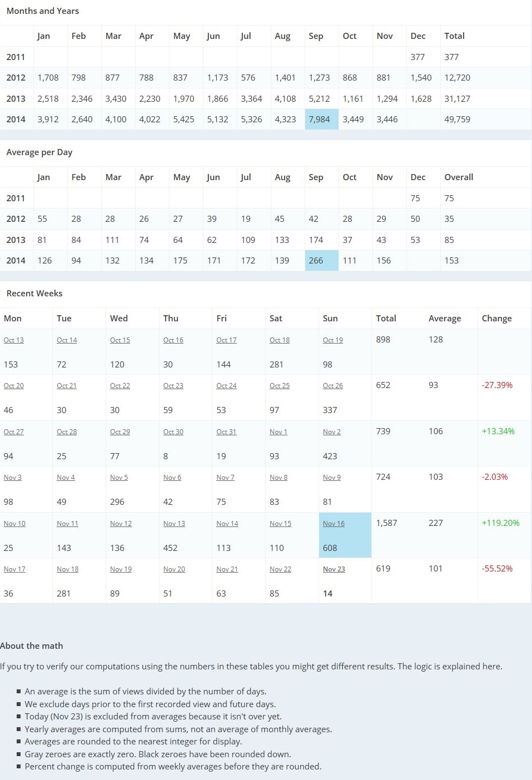
Task: Open the Nov 2 date link
Action: click(x=331, y=432)
